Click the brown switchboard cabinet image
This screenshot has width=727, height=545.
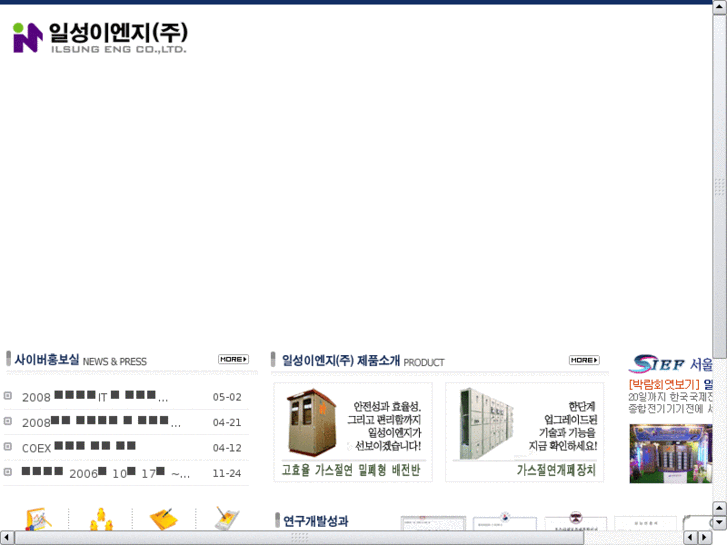pos(312,423)
